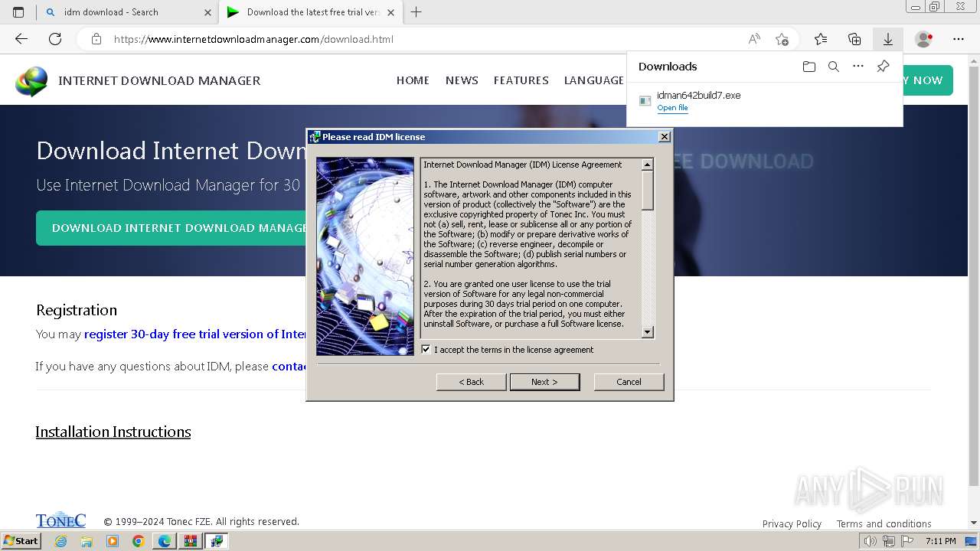Accept the IDM license agreement checkbox
The image size is (980, 551).
click(426, 350)
